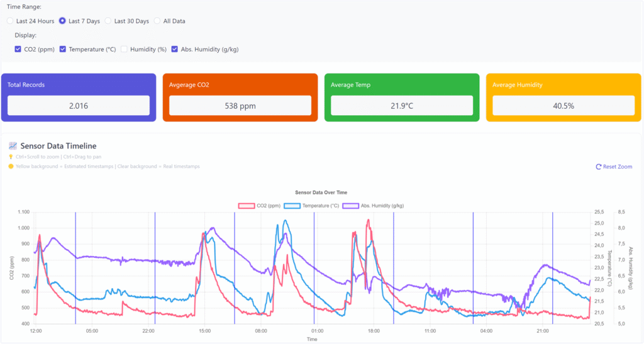Click the Average CO2 538 ppm value
Viewport: 644px width, 344px height.
point(240,106)
